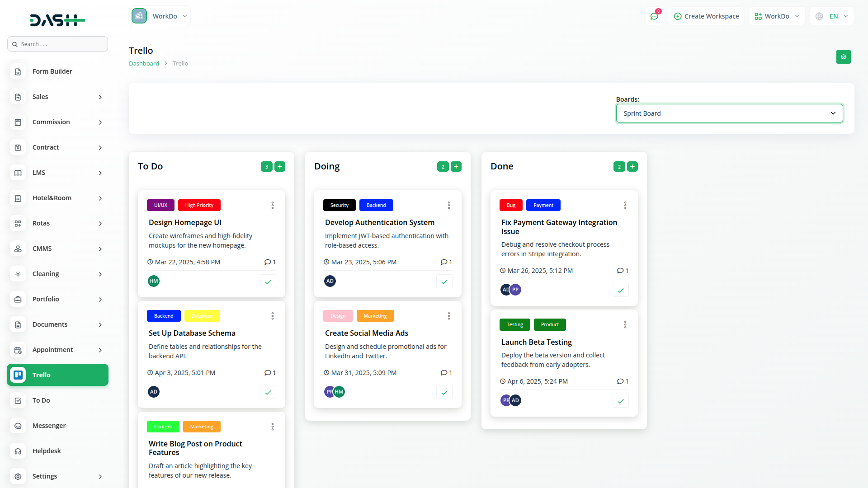Add a new card to Doing column

pyautogui.click(x=456, y=167)
